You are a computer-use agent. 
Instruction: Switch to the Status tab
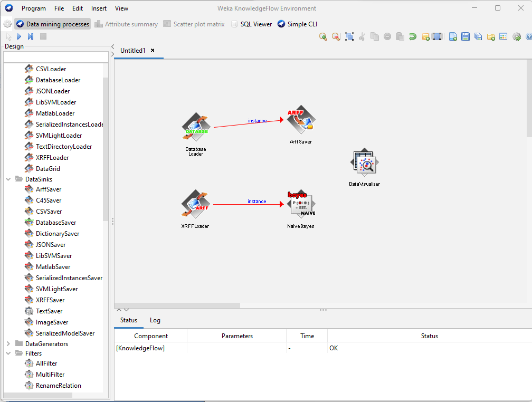pos(129,320)
